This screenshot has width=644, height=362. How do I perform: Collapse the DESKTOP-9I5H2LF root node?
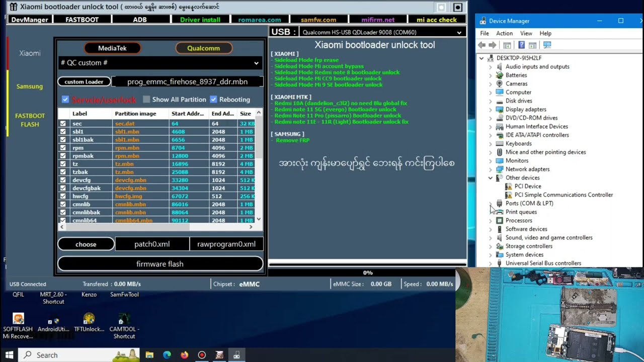coord(481,58)
